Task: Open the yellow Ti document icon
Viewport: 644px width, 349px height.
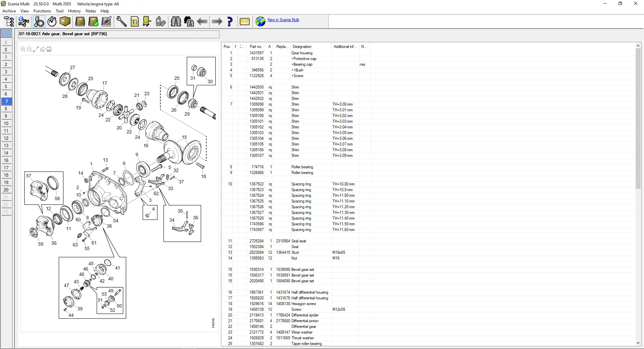Action: (135, 22)
